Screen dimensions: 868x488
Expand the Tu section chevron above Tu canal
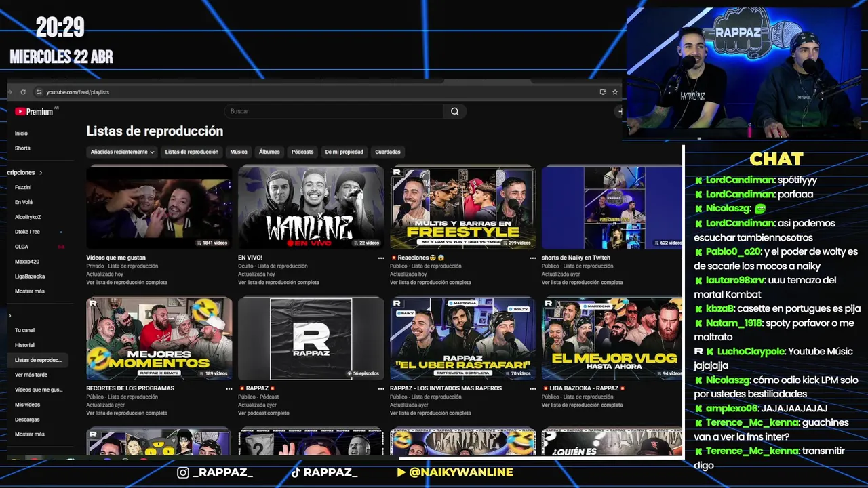click(x=9, y=316)
